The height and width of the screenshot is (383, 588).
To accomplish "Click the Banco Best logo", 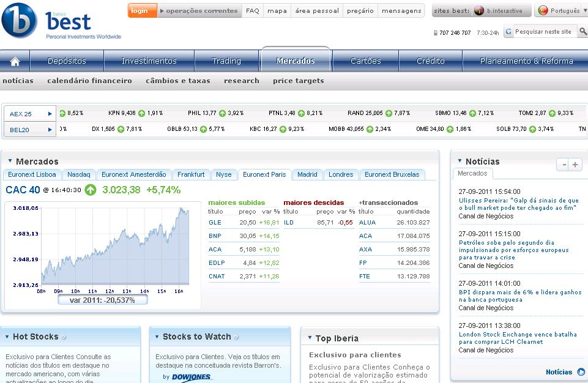I will point(62,21).
